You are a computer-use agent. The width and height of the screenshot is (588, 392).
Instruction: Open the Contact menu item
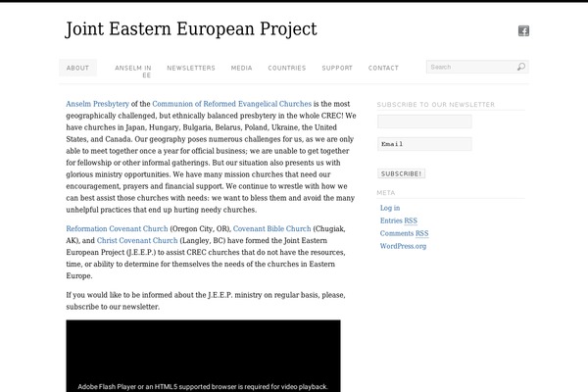pos(383,68)
